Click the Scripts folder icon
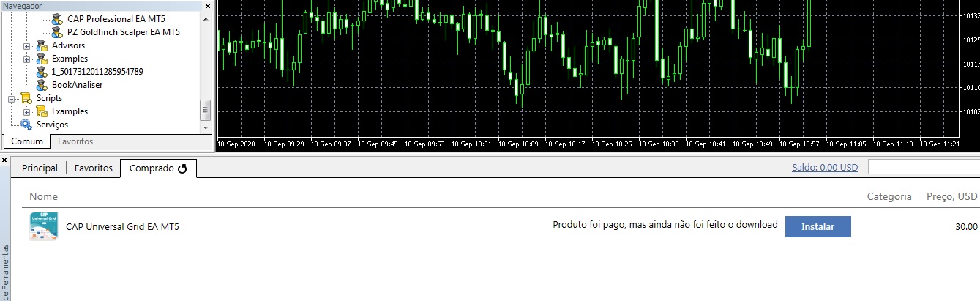The image size is (980, 301). click(26, 98)
